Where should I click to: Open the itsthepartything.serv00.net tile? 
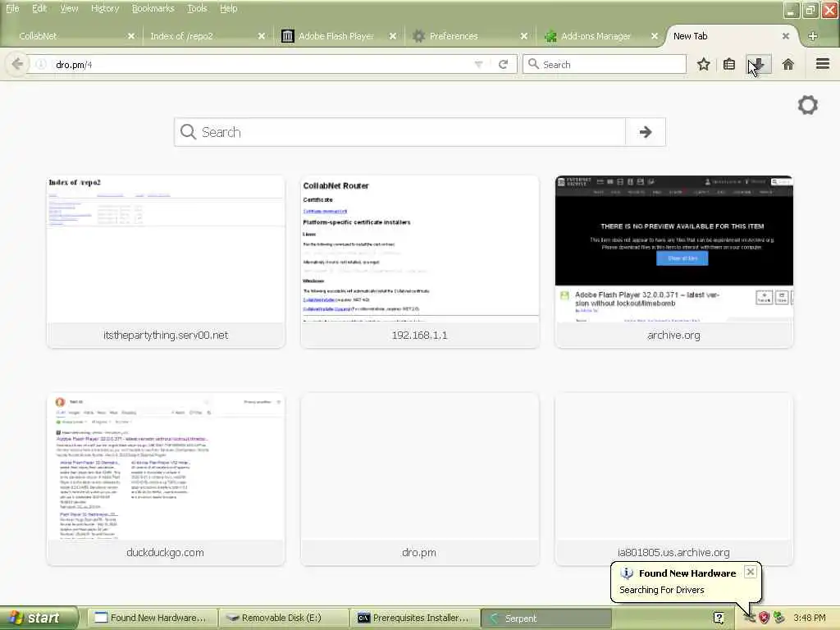pos(166,262)
